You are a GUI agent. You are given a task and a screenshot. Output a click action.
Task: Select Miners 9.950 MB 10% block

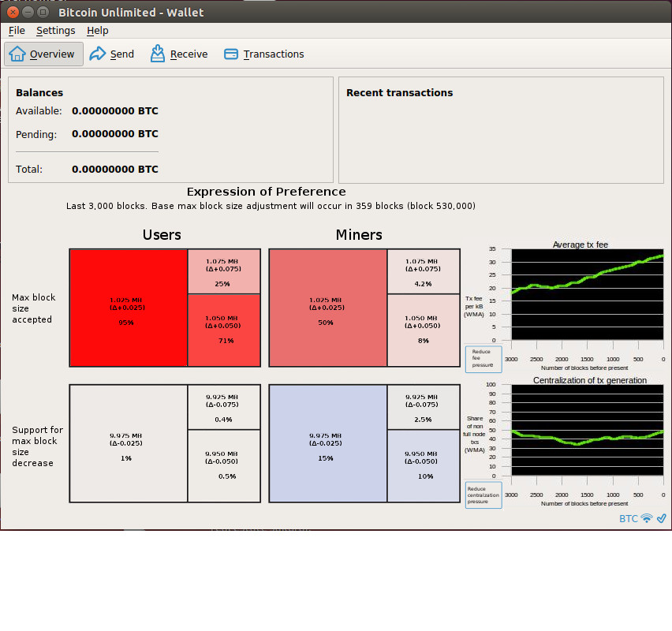point(424,466)
